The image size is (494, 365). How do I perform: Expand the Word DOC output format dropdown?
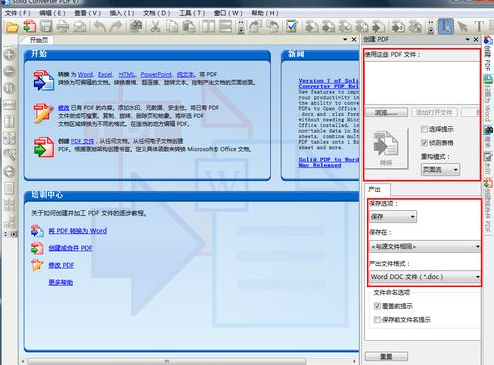(425, 277)
